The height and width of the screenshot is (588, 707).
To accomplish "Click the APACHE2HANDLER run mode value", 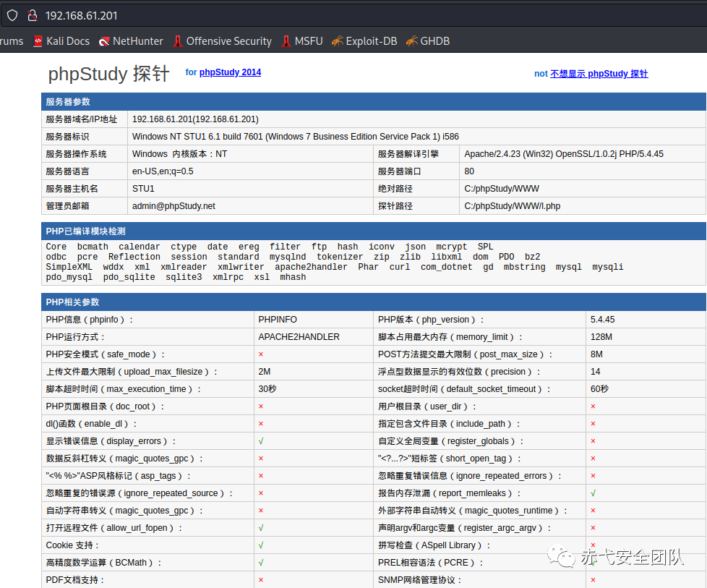I will coord(299,337).
